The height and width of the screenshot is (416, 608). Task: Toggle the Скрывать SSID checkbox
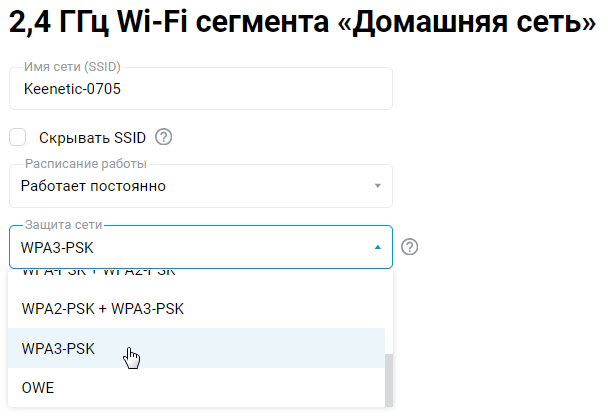(x=18, y=137)
